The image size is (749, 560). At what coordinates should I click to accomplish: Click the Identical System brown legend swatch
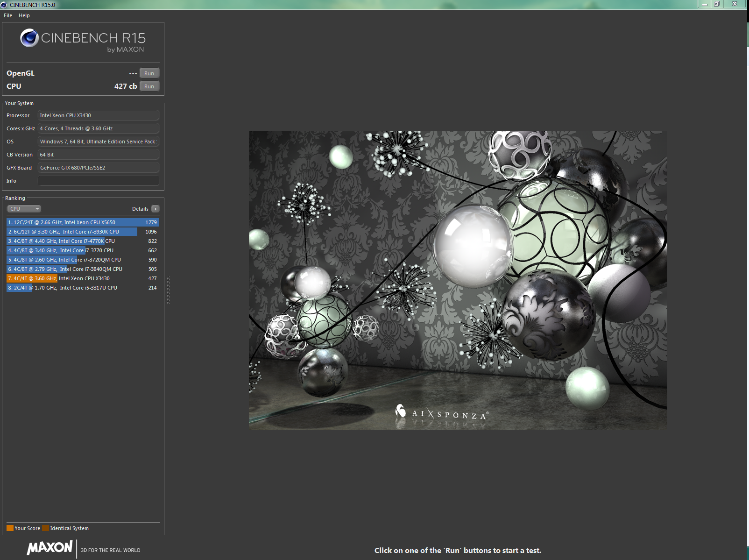pyautogui.click(x=45, y=528)
